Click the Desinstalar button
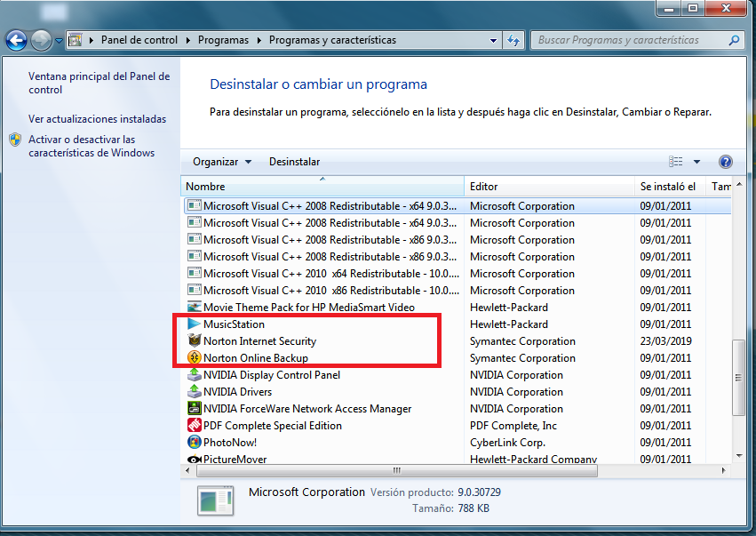The width and height of the screenshot is (756, 536). (295, 162)
